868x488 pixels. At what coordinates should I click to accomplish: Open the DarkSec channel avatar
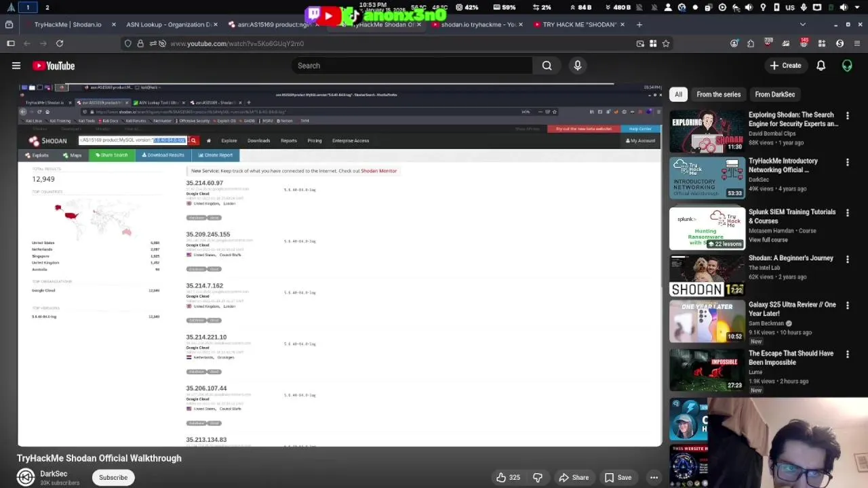26,477
